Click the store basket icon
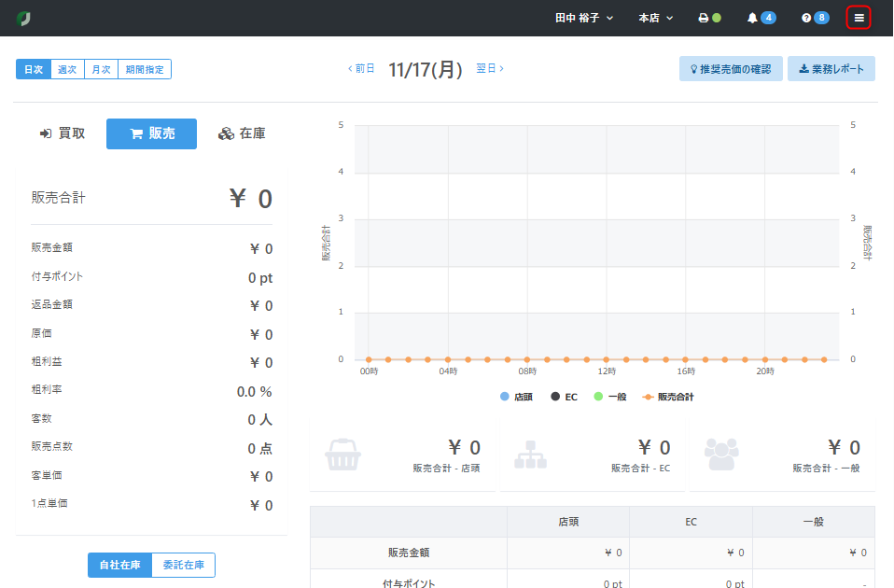894x588 pixels. point(342,455)
